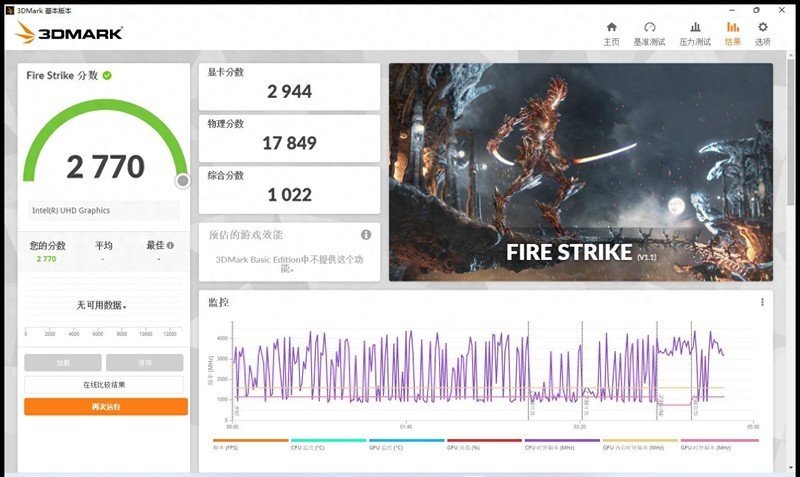Open the 压力测试 stress test icon
The height and width of the screenshot is (477, 800).
pos(695,33)
